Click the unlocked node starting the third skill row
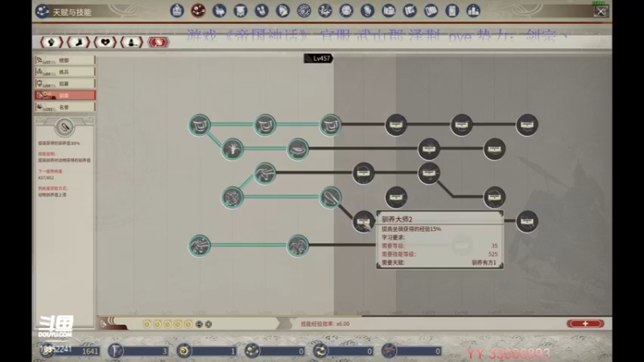 coord(265,173)
